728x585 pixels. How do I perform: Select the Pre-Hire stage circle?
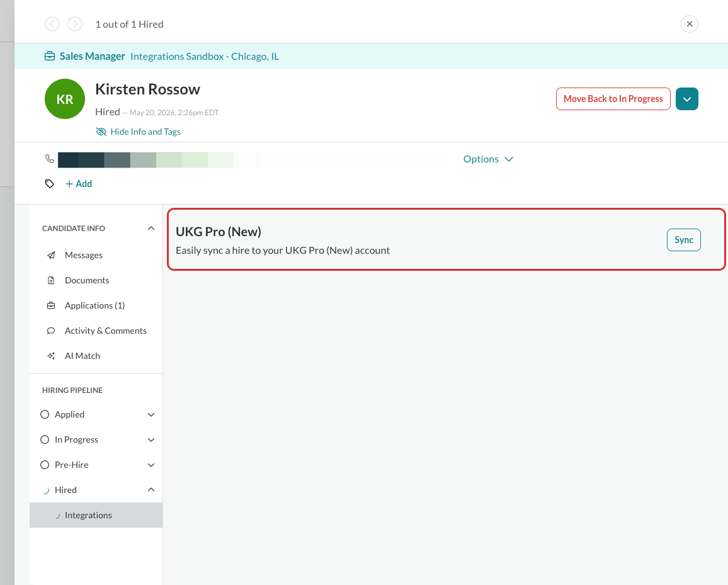[45, 465]
